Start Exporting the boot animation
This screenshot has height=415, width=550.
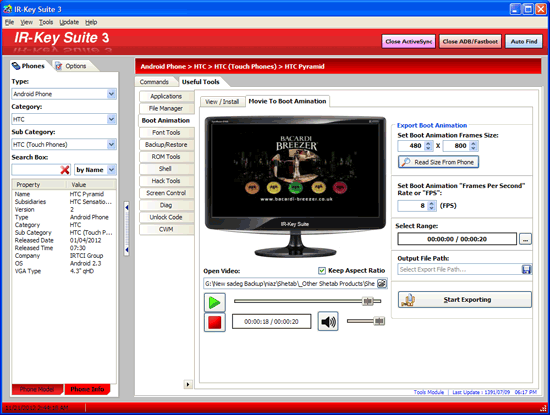point(465,300)
